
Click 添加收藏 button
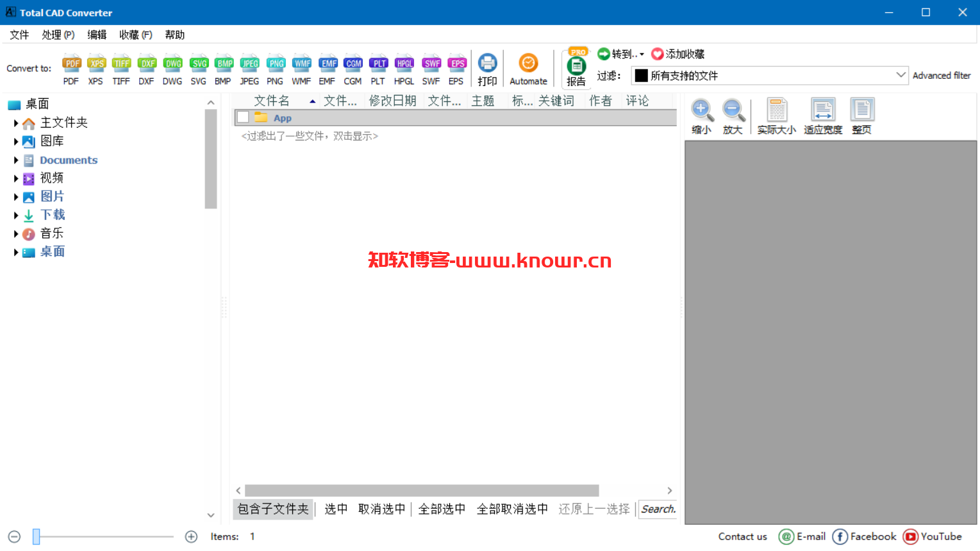click(678, 54)
